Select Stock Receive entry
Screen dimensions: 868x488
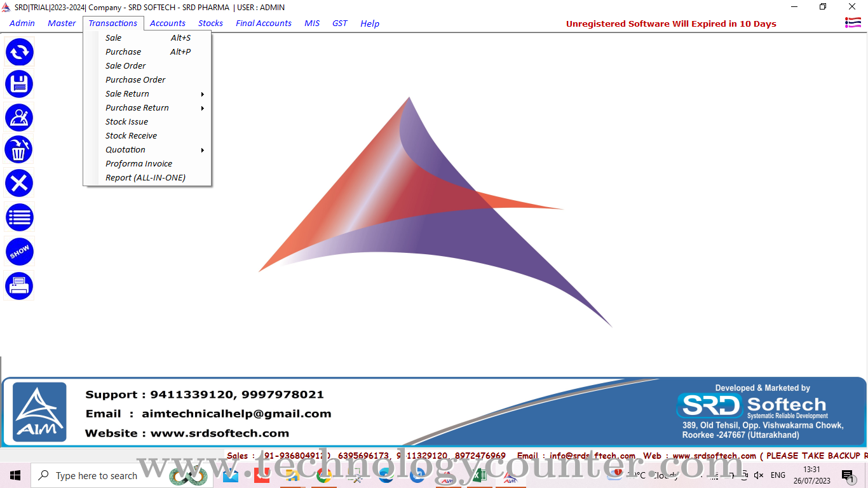coord(147,136)
